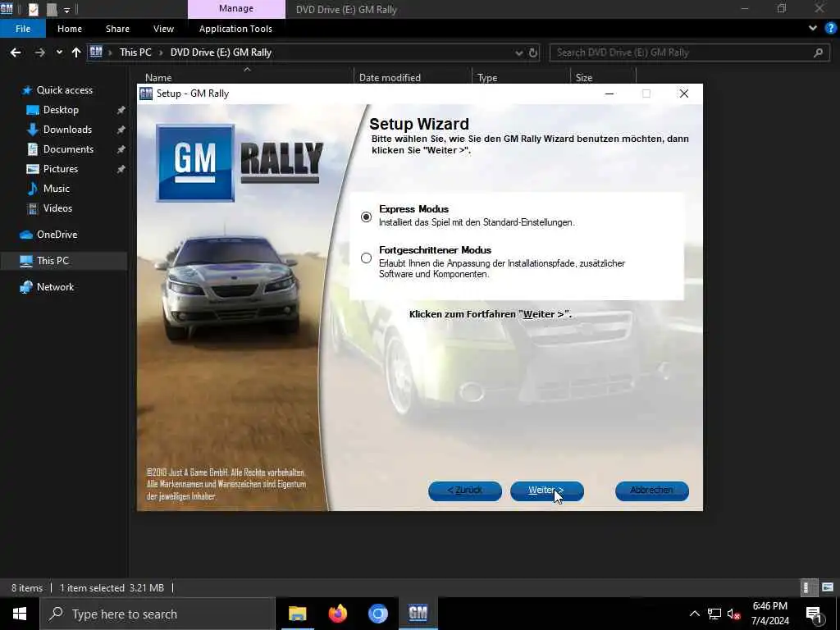The height and width of the screenshot is (630, 840).
Task: Go back with the < Zurück button
Action: 465,491
